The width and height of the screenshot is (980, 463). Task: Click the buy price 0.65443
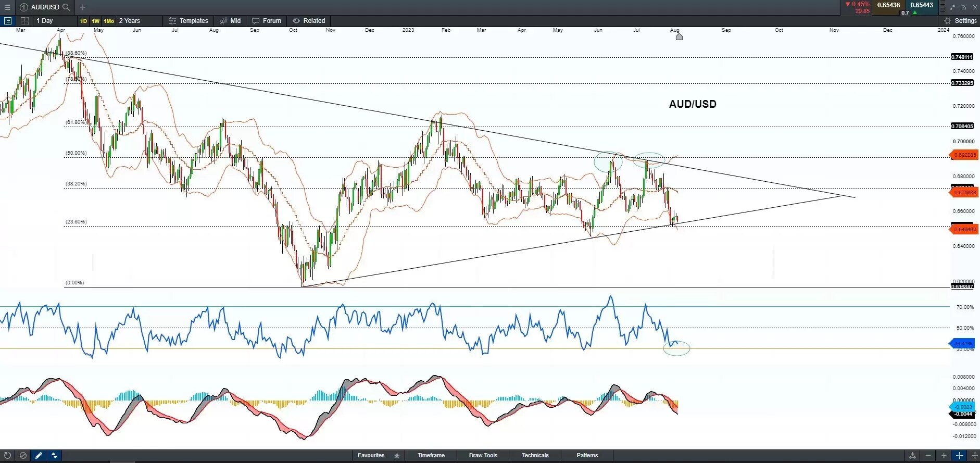(x=922, y=5)
